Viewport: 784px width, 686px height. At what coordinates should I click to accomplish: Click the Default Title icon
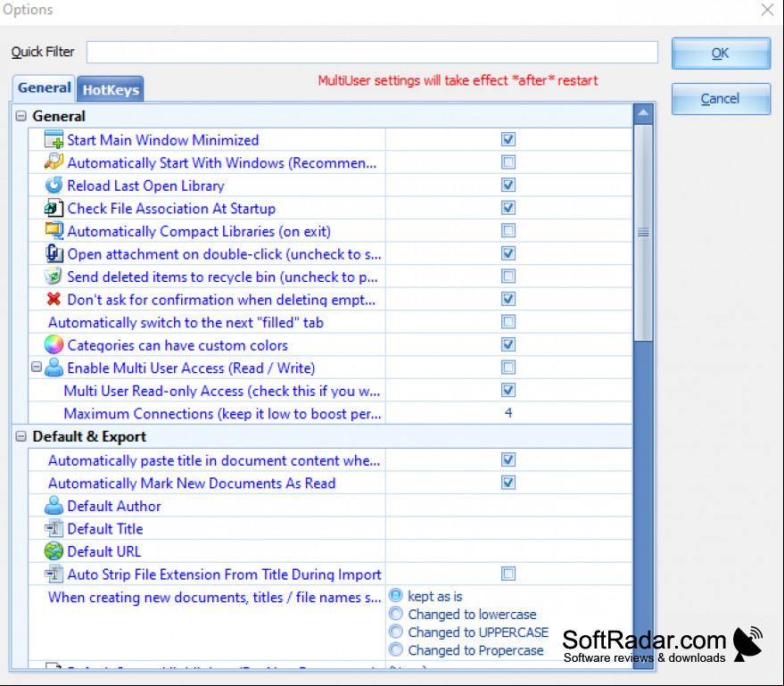[x=54, y=528]
